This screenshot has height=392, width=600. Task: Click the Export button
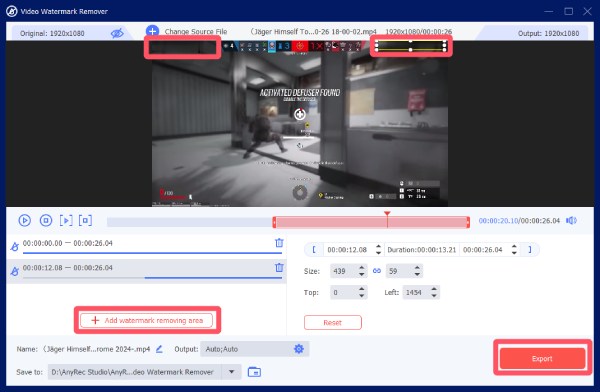542,359
